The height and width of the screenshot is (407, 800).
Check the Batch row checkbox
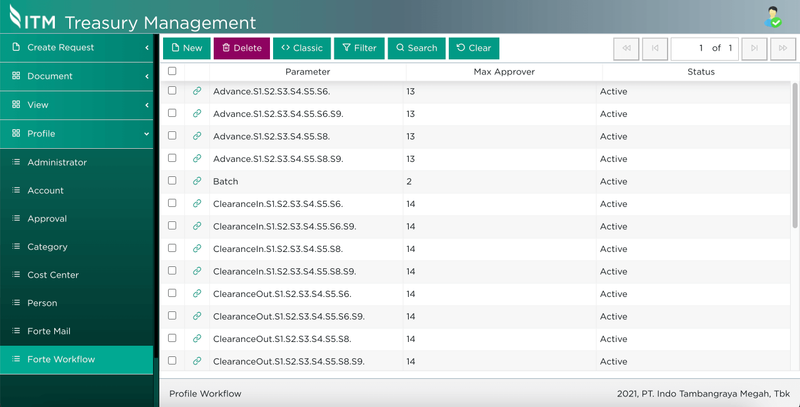pyautogui.click(x=172, y=181)
